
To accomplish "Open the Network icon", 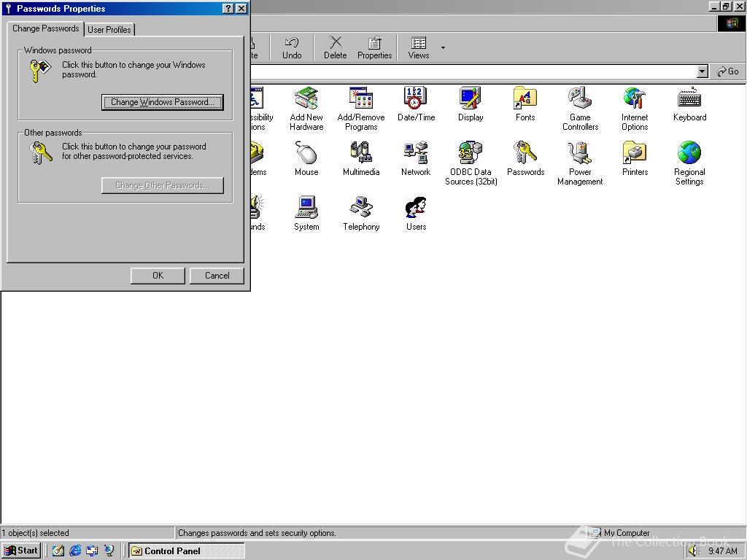I will tap(416, 158).
